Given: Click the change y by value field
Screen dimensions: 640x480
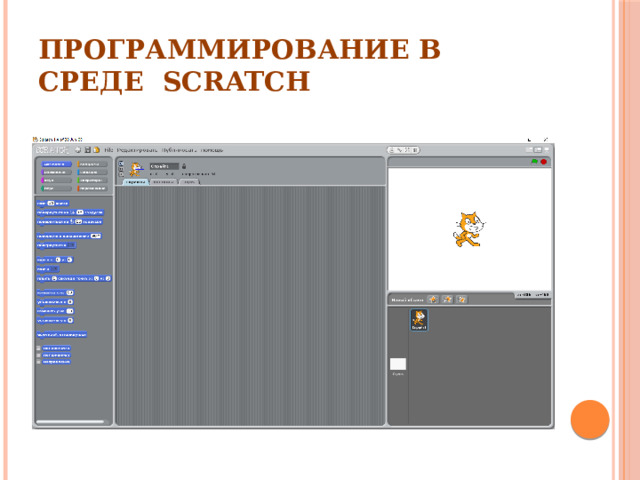Looking at the screenshot, I should (x=70, y=311).
